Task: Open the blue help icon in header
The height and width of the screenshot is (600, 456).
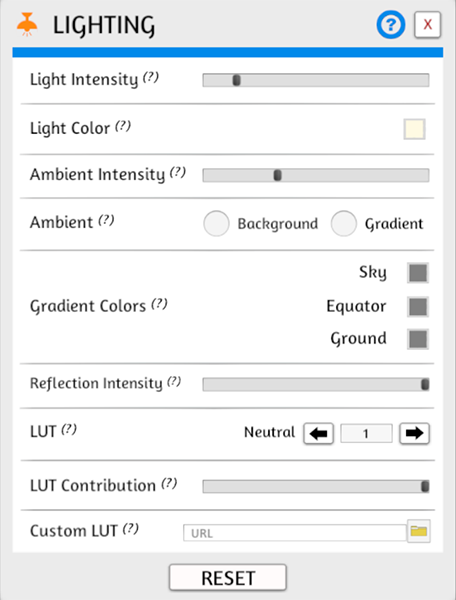Action: click(x=391, y=25)
